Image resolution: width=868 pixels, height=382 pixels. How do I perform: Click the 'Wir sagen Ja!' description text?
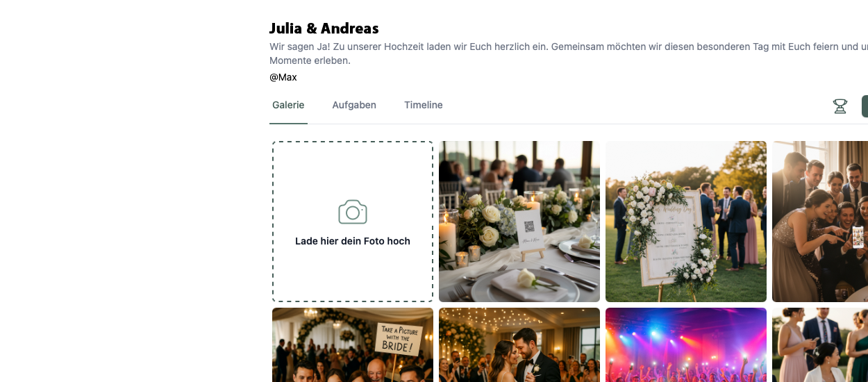pyautogui.click(x=569, y=53)
